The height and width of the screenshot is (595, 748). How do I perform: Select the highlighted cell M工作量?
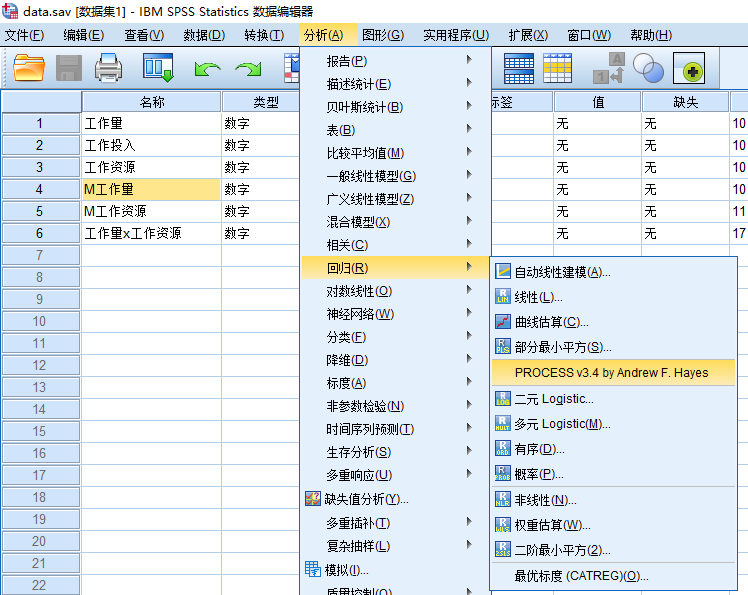pyautogui.click(x=151, y=189)
